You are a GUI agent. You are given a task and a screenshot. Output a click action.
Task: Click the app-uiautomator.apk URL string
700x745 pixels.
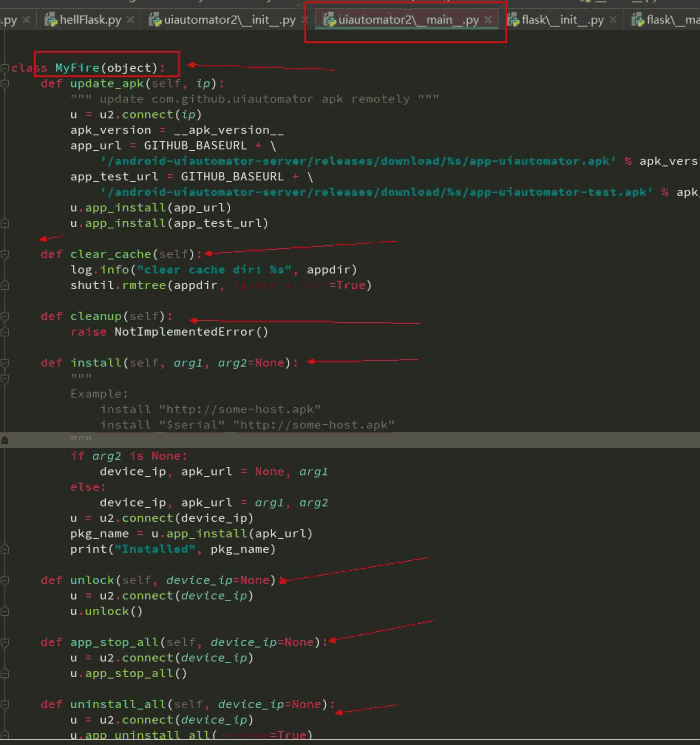(358, 161)
